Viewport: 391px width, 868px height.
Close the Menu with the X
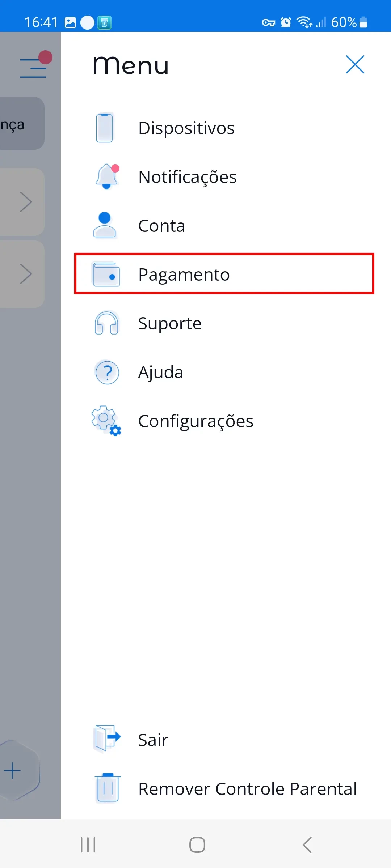coord(355,65)
